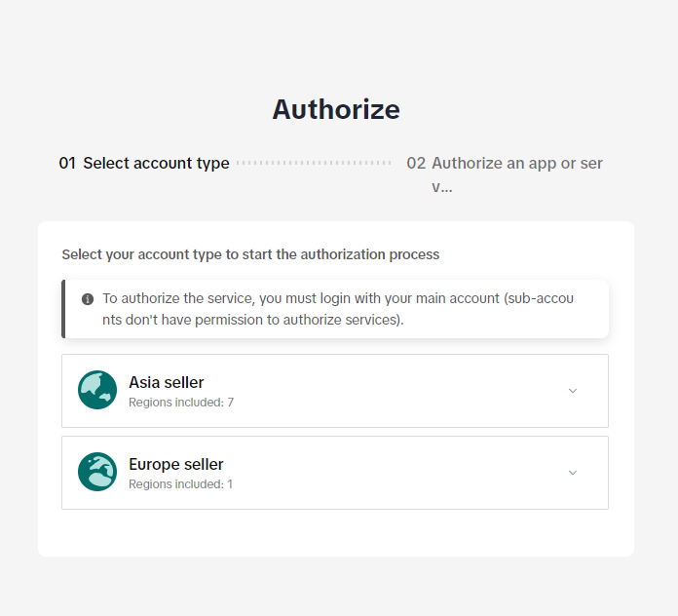Click the Europe seller title text

coord(176,464)
